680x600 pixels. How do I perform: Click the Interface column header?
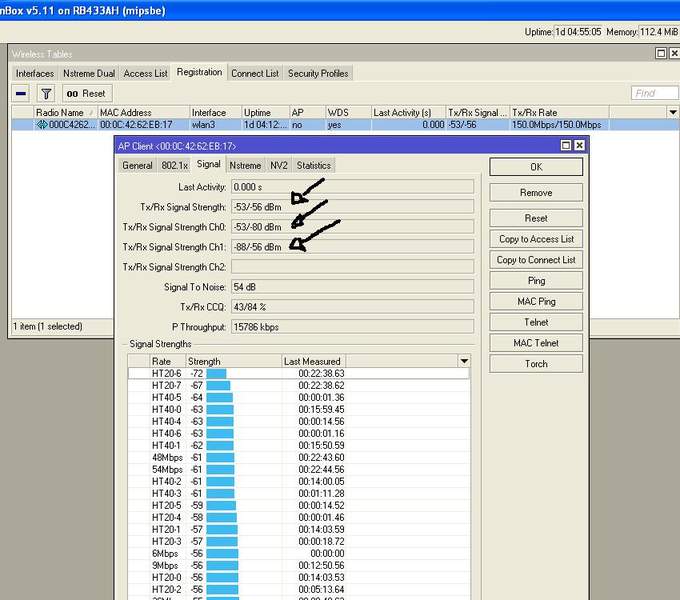[x=215, y=112]
